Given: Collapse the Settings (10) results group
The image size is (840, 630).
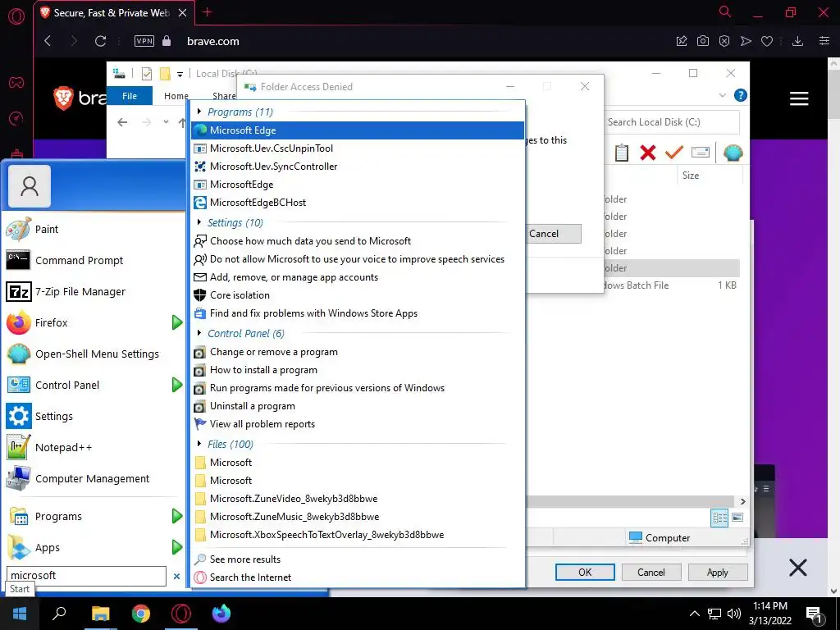Looking at the screenshot, I should (199, 222).
